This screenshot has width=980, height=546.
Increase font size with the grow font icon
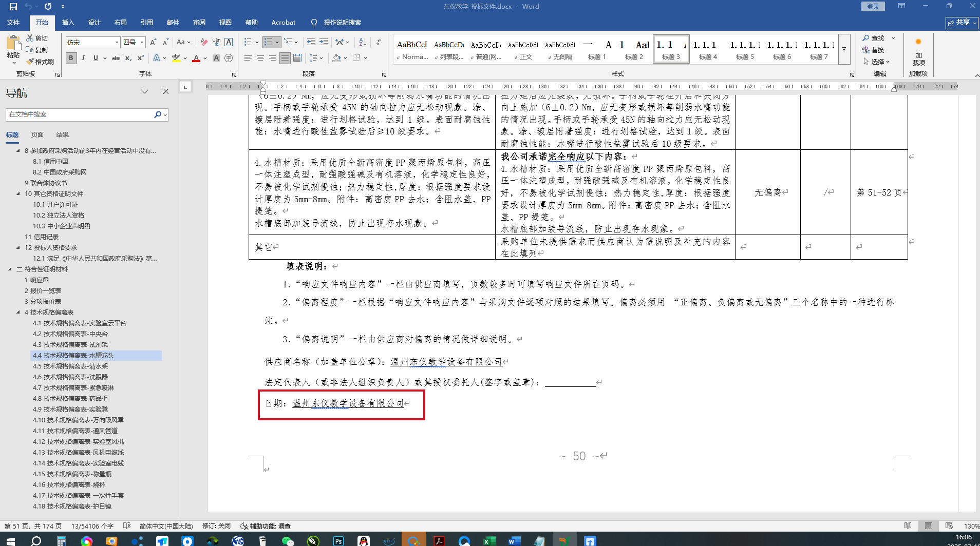point(153,42)
